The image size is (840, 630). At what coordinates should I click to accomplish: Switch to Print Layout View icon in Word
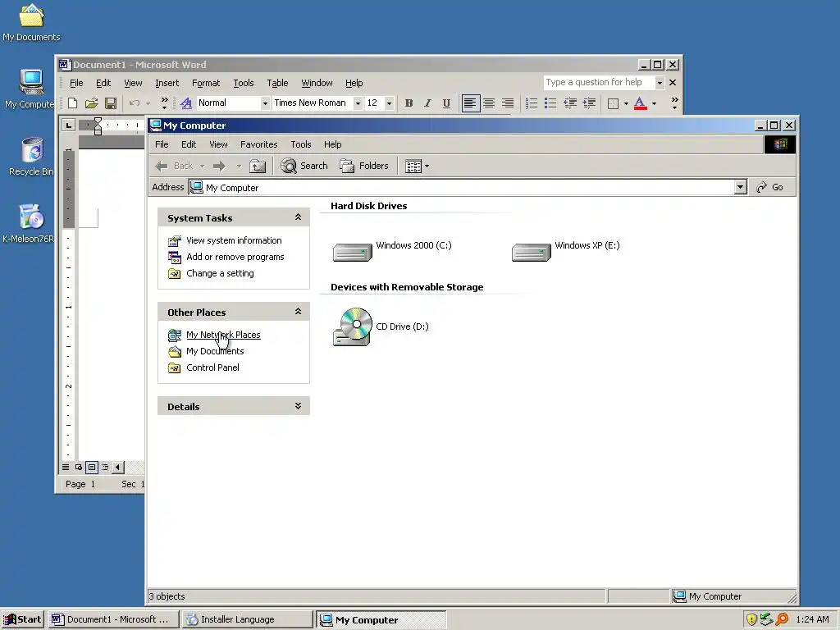click(x=92, y=467)
